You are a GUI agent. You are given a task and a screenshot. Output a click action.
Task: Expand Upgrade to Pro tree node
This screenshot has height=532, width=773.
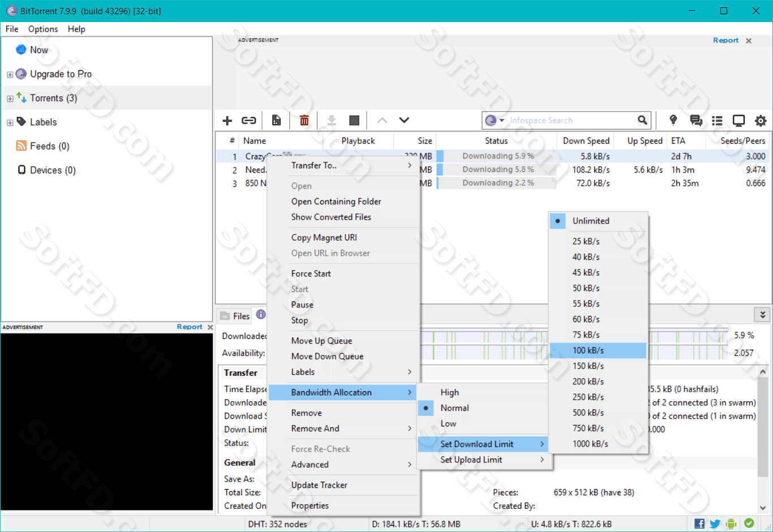(10, 74)
